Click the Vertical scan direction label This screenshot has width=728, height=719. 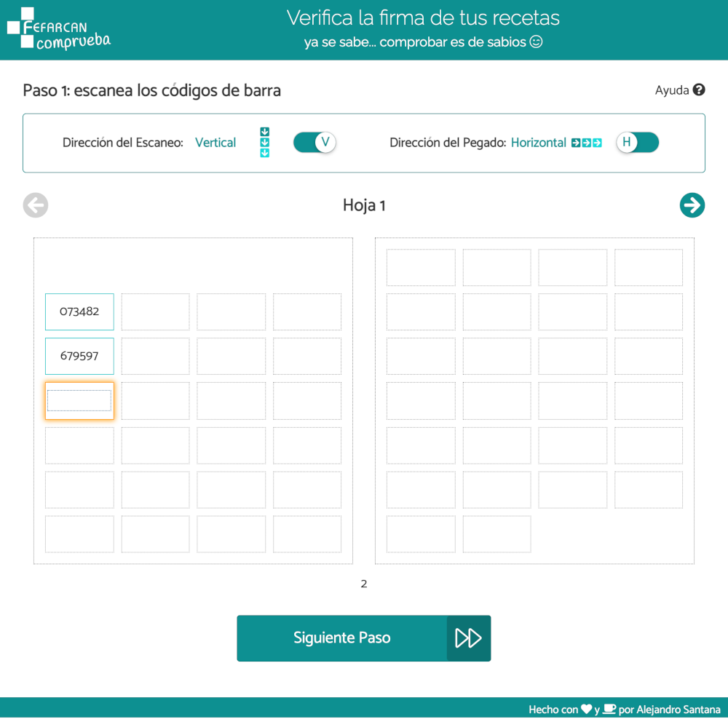[215, 143]
